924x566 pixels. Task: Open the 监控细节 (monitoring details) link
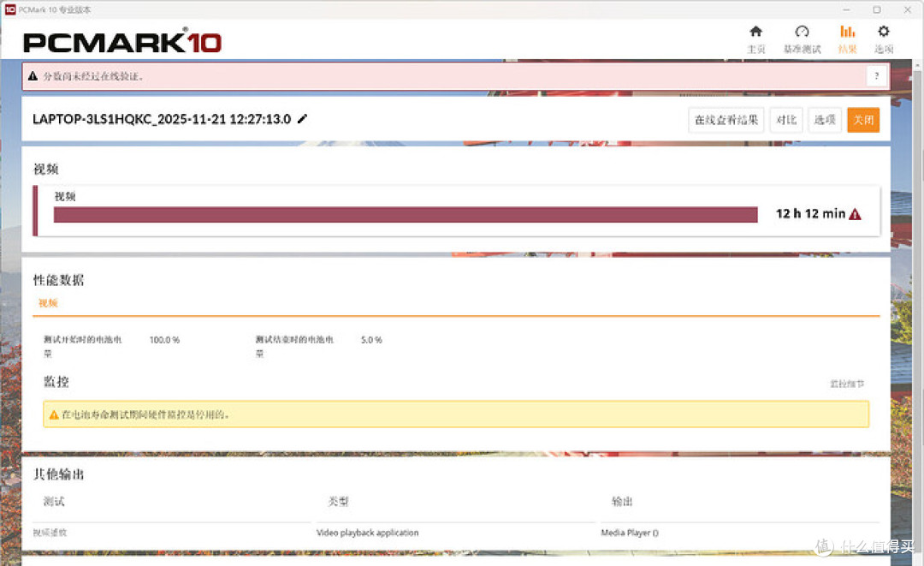click(847, 384)
